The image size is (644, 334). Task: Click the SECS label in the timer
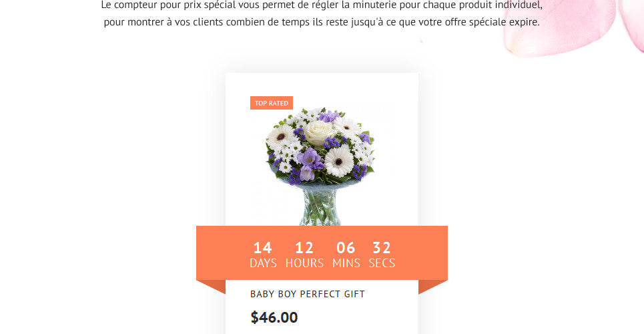382,263
